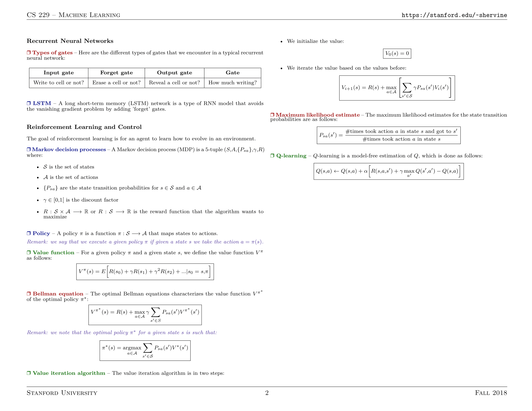Click 'Value iteration algorithm' heading
Image resolution: width=532 pixels, height=411 pixels.
[x=69, y=373]
